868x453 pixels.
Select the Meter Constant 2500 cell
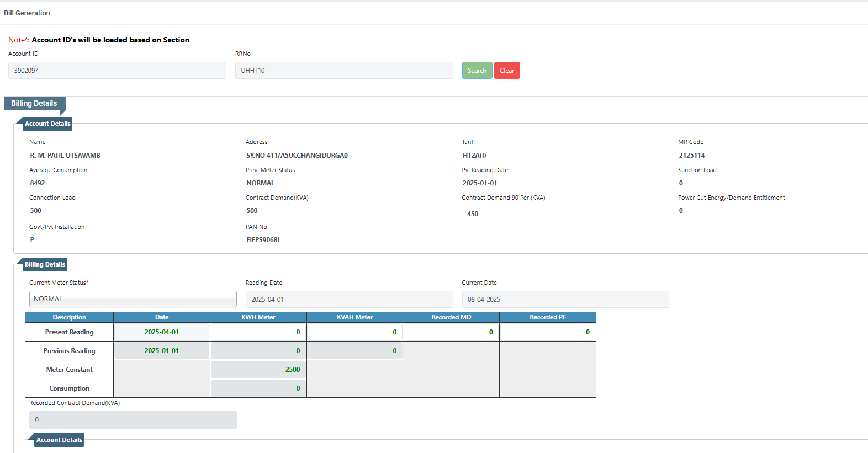tap(258, 370)
